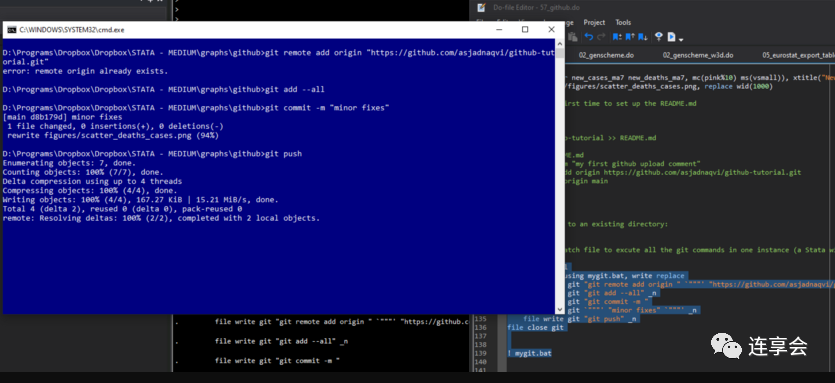Click 'Total 4 (delta 2), reused 0' line

click(x=122, y=209)
